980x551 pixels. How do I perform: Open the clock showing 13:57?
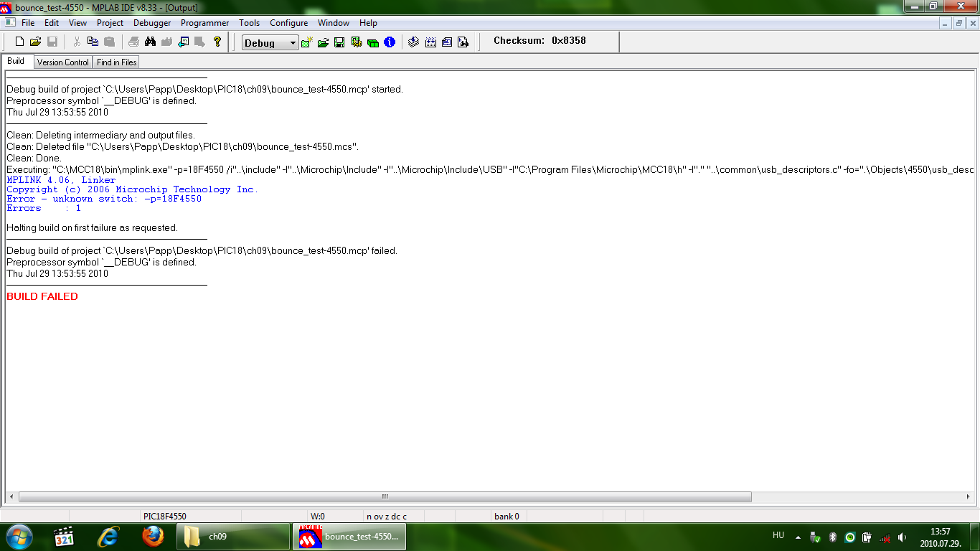pyautogui.click(x=940, y=537)
